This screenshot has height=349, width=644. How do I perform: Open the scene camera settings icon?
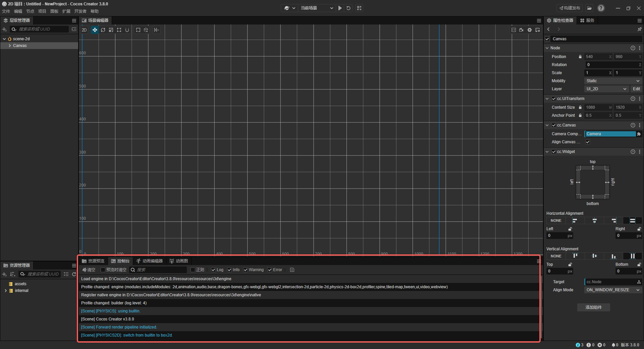coord(521,30)
